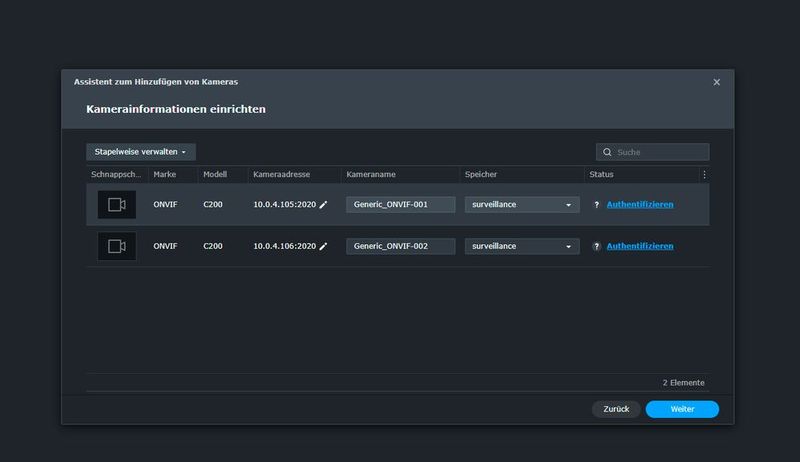Click Authentifizieren link for first camera
The image size is (800, 462).
(639, 204)
